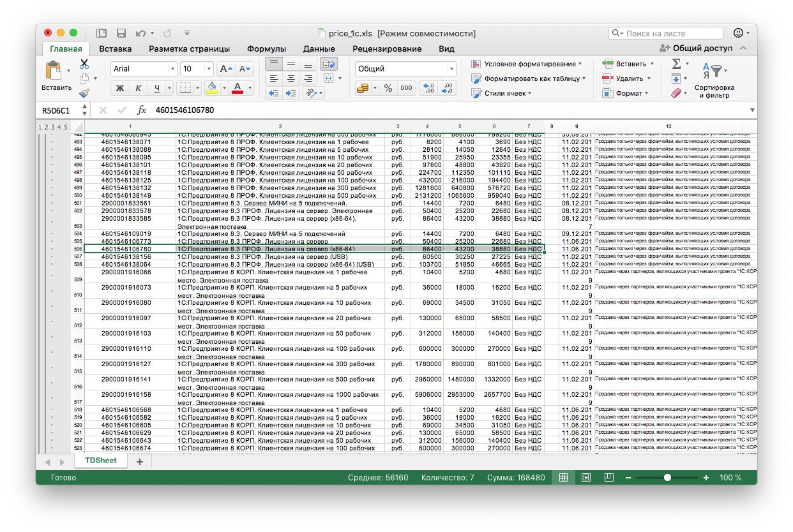Toggle Underline (Ч) formatting
Viewport: 793px width, 532px height.
[156, 88]
